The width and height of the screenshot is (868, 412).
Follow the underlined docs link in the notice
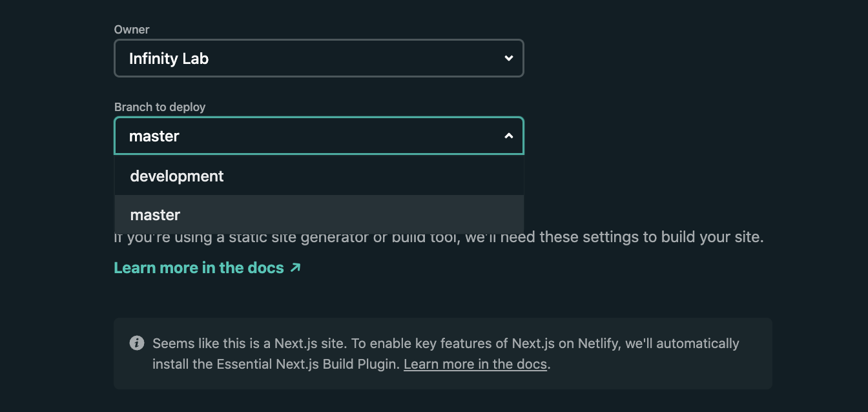475,364
